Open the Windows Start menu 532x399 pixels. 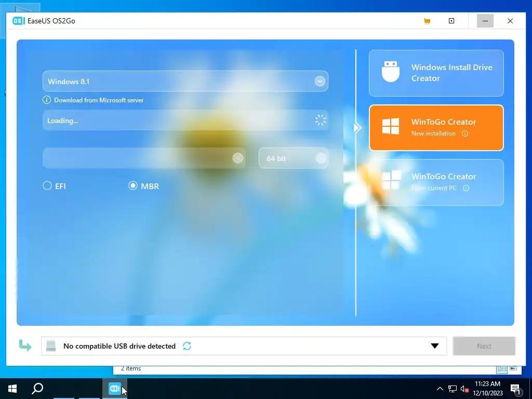[12, 389]
